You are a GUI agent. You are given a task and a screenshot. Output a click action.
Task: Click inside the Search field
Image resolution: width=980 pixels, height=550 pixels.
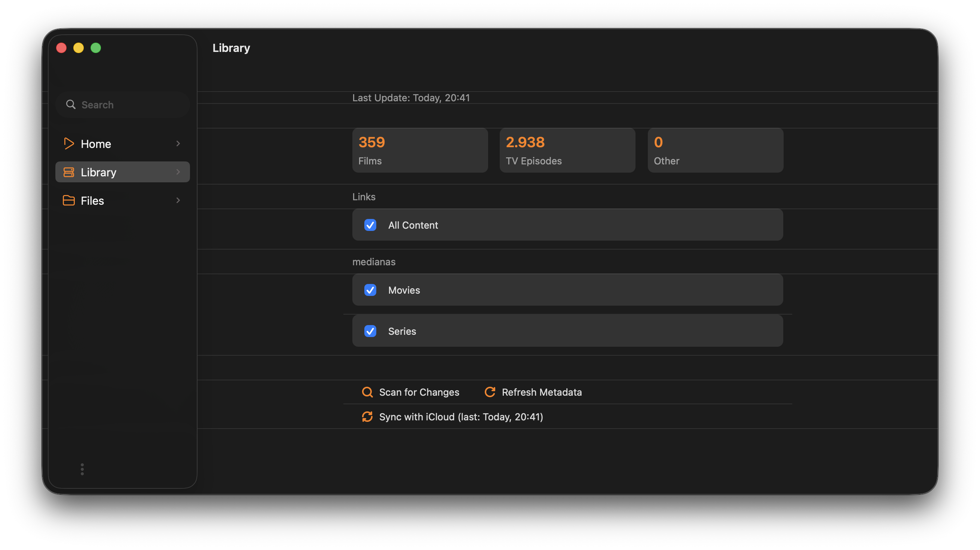pos(129,105)
